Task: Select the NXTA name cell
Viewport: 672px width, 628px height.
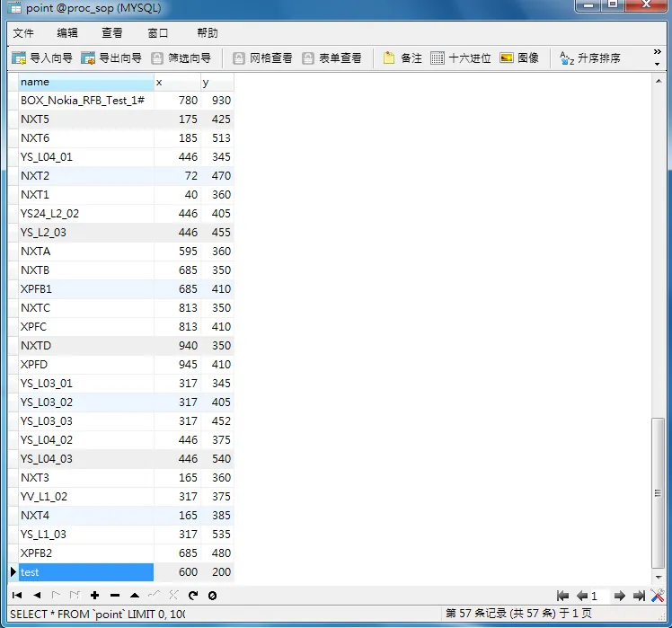Action: (86, 252)
